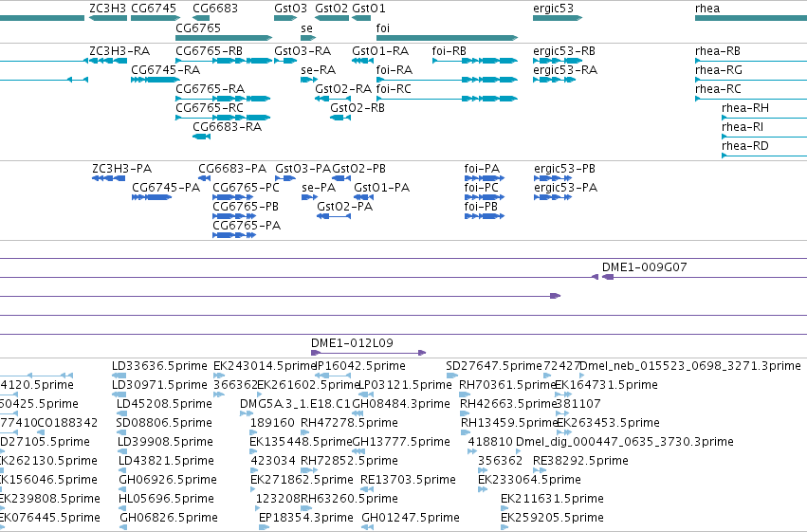This screenshot has height=532, width=807.
Task: Click the 'foi-PA' protein label
Action: (x=482, y=169)
